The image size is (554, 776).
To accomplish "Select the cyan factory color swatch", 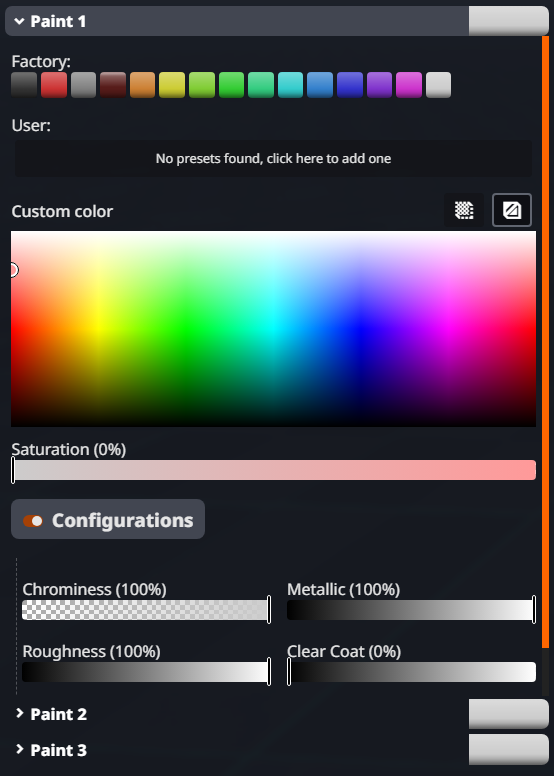I will (290, 85).
